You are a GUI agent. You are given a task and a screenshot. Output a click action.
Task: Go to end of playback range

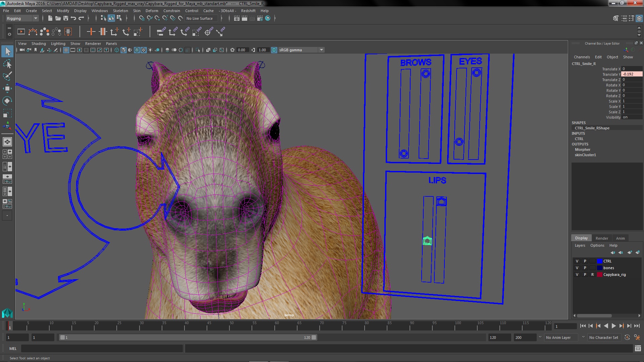[x=637, y=326]
